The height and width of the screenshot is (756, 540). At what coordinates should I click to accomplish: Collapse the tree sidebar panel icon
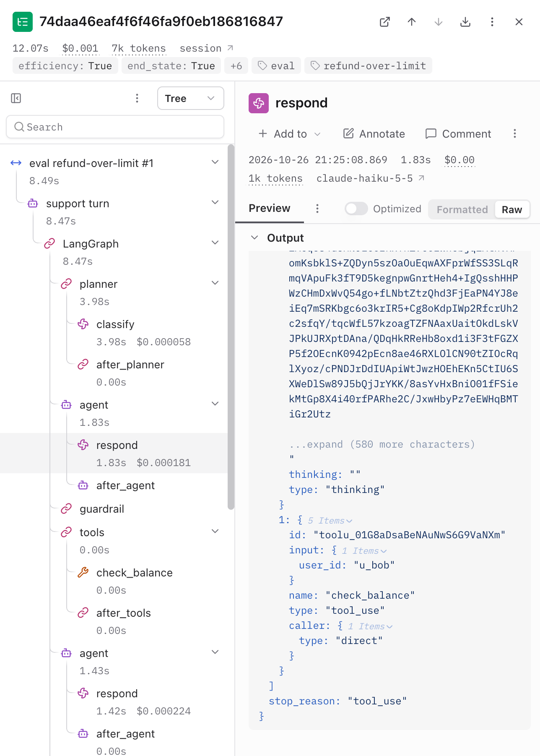[x=16, y=98]
